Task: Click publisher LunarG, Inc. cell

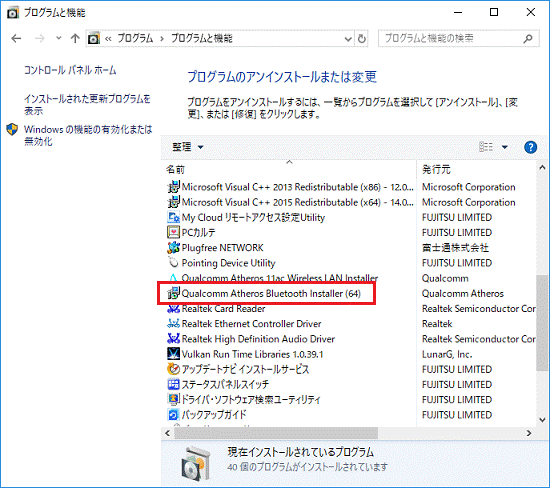Action: tap(447, 354)
